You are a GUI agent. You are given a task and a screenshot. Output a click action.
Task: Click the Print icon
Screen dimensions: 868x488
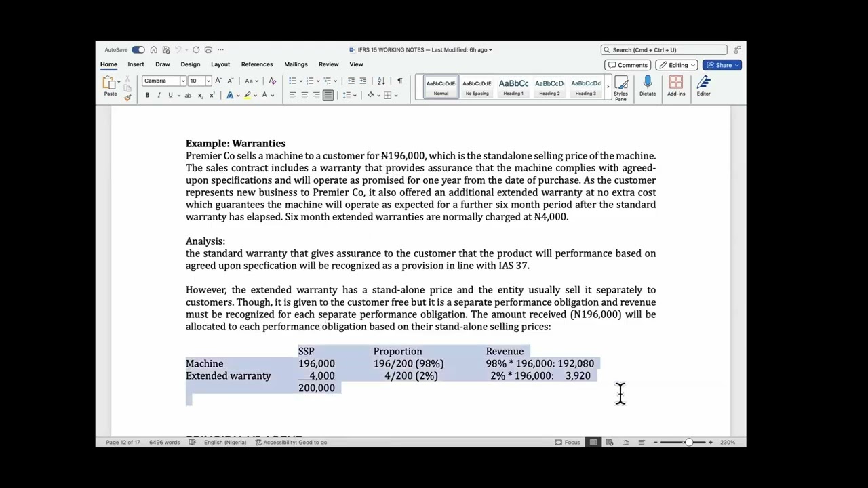pyautogui.click(x=208, y=49)
